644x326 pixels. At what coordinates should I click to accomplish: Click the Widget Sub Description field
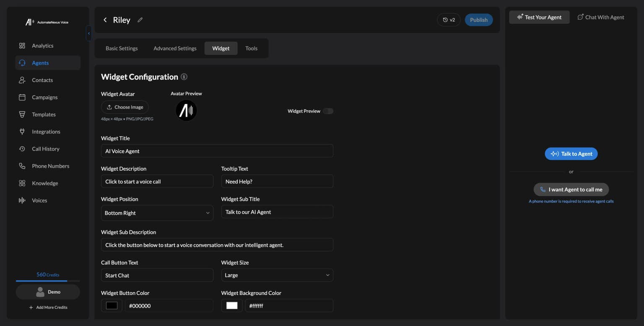point(217,245)
